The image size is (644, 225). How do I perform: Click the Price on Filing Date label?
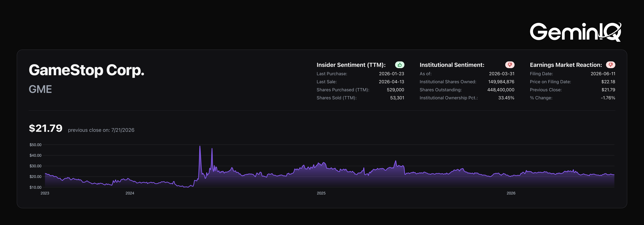[550, 82]
